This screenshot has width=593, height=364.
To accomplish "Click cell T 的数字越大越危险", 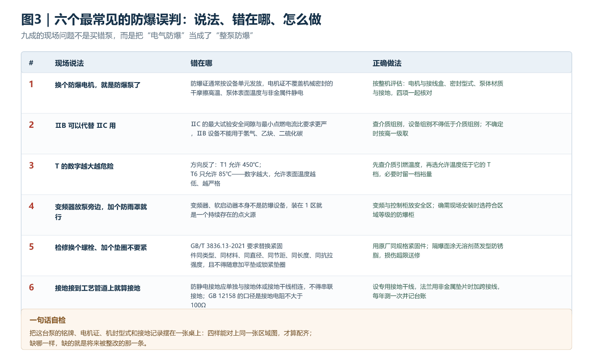I will tap(84, 166).
